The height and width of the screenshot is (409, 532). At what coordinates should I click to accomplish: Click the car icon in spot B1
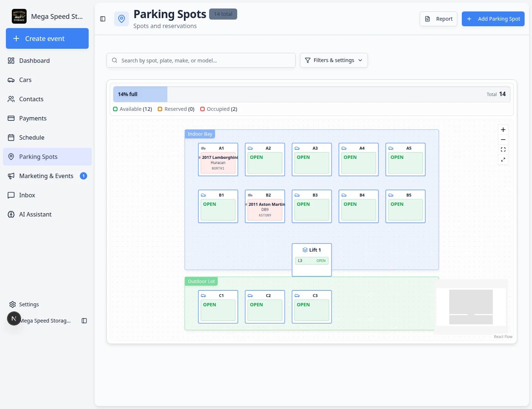coord(203,195)
